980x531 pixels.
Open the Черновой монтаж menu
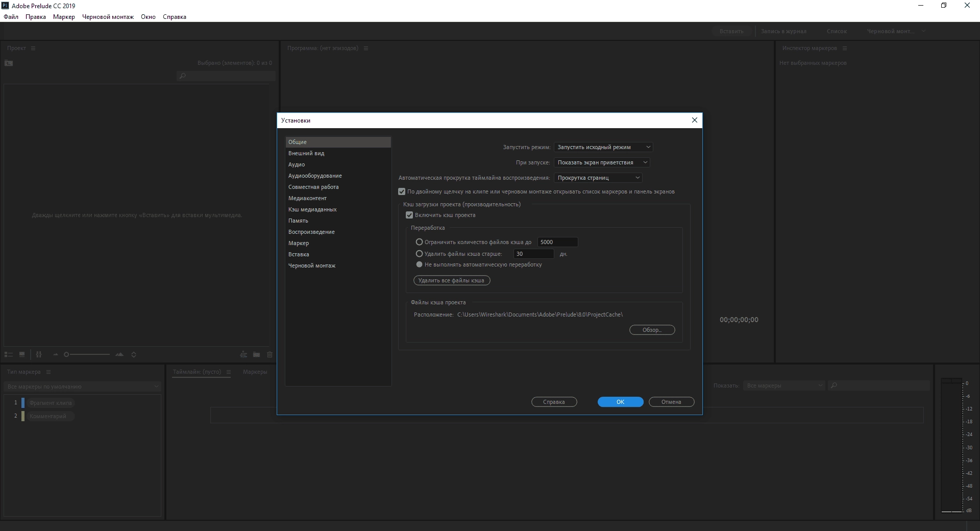tap(108, 17)
